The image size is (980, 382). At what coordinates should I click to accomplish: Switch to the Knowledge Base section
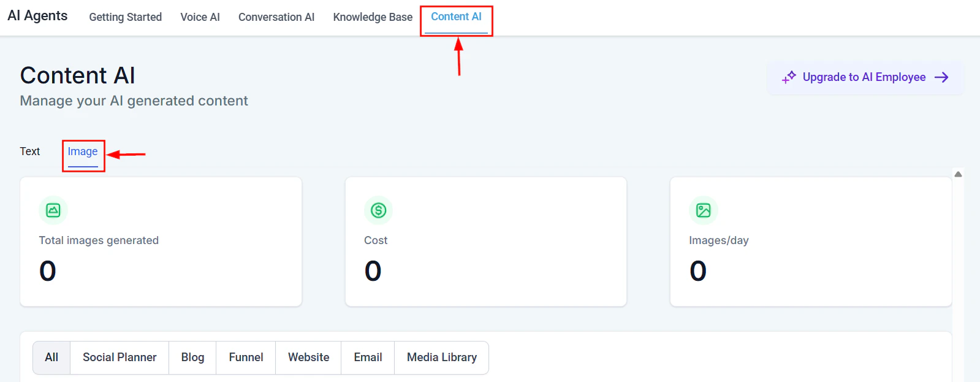[372, 17]
